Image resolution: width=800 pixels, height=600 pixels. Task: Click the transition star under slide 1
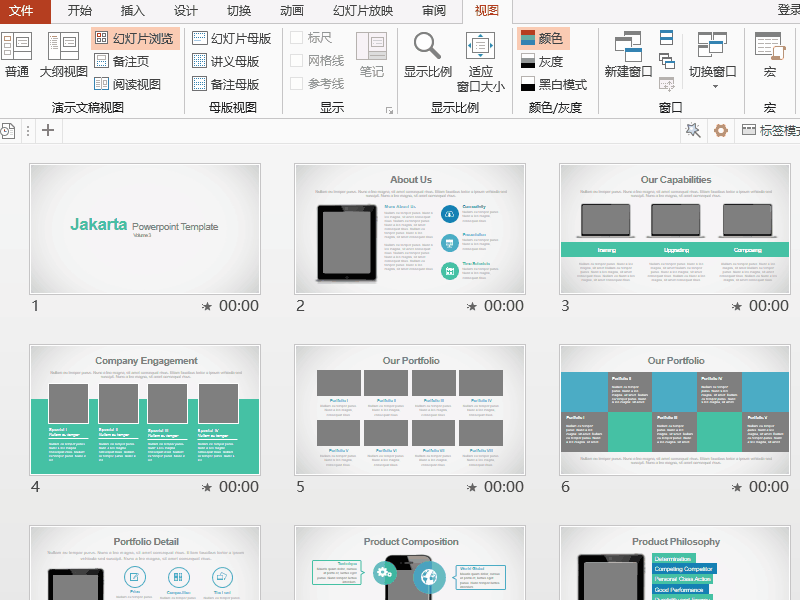(x=207, y=306)
